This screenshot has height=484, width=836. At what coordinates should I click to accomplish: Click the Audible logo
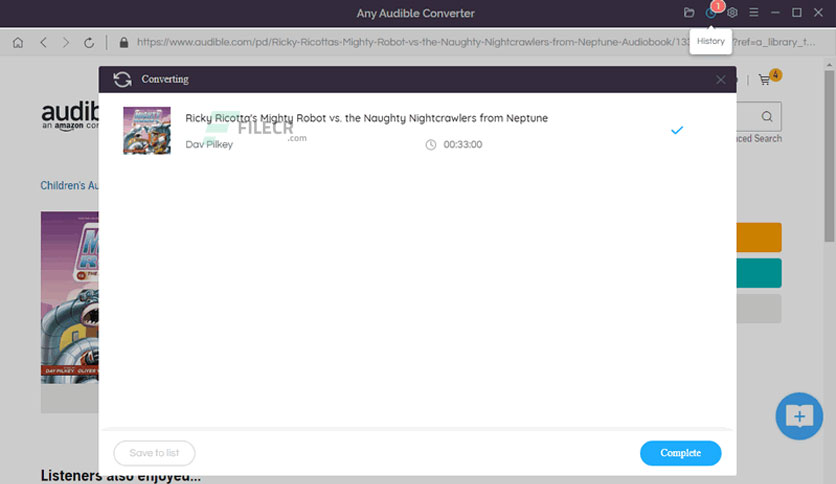70,115
